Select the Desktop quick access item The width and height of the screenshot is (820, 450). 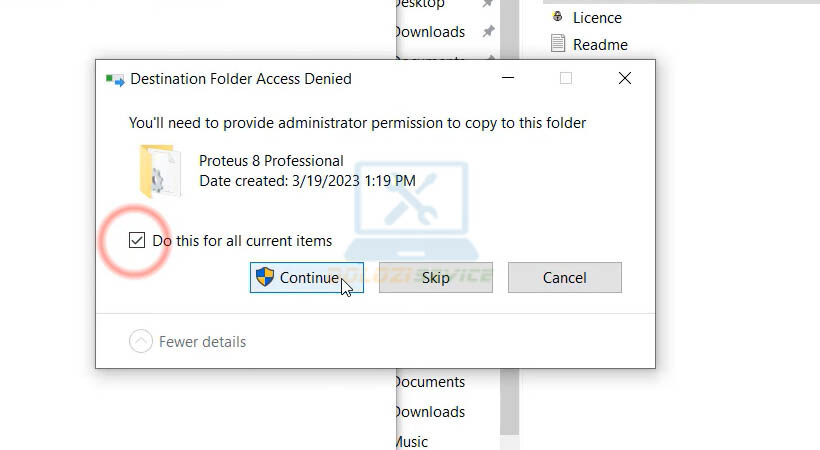(x=420, y=4)
